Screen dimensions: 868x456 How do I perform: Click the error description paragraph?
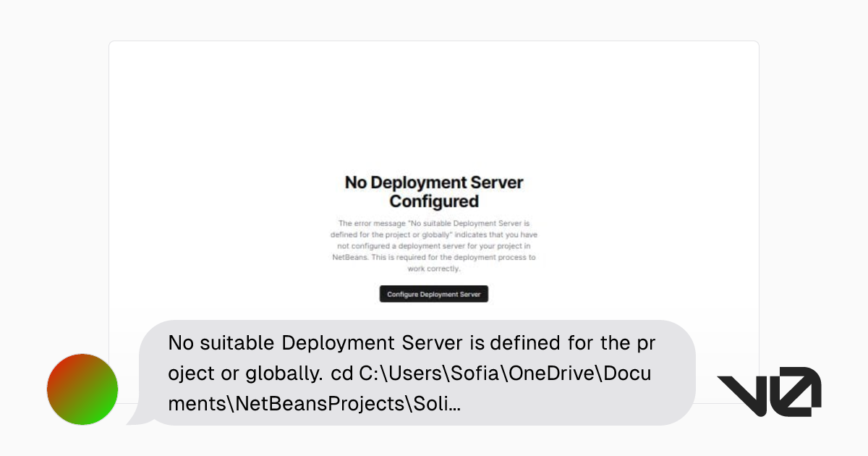(x=434, y=246)
